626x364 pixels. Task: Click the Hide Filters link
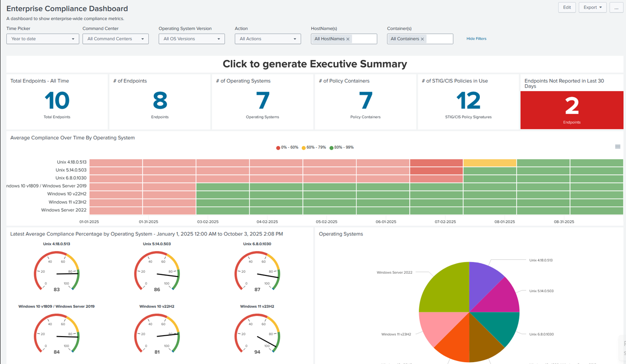476,39
